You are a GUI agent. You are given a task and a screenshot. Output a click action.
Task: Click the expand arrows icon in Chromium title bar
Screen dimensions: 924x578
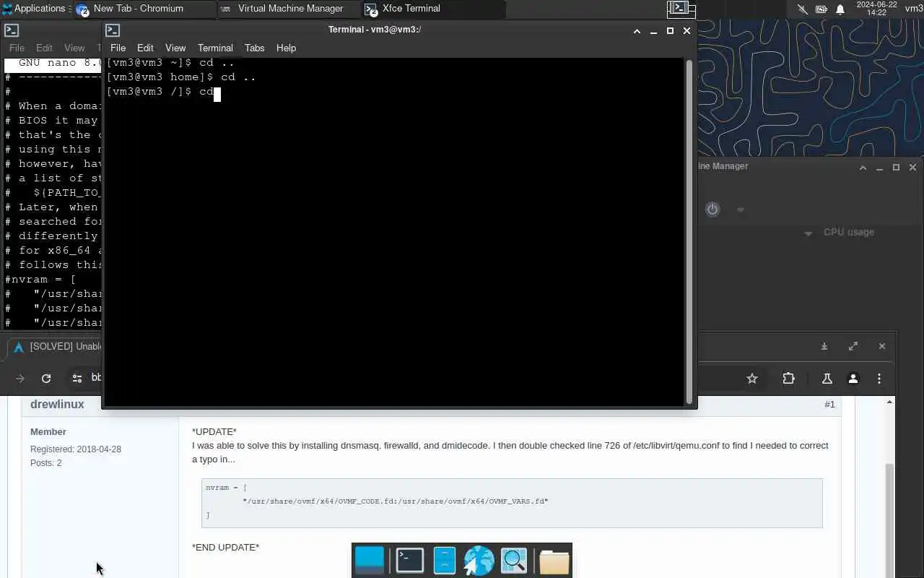[853, 347]
